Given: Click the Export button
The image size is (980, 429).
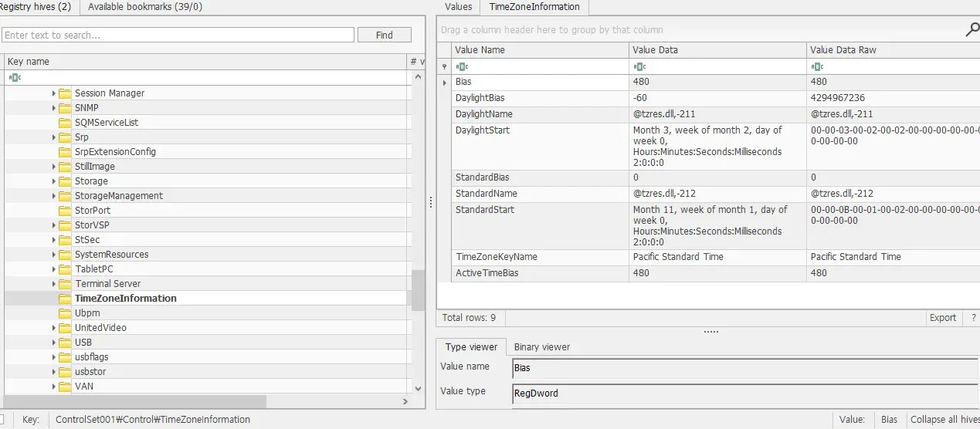Looking at the screenshot, I should point(942,318).
